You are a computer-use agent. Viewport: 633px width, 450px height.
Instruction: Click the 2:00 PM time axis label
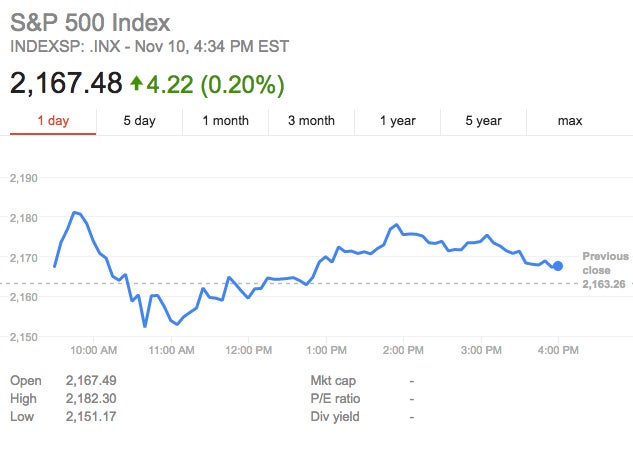point(403,350)
